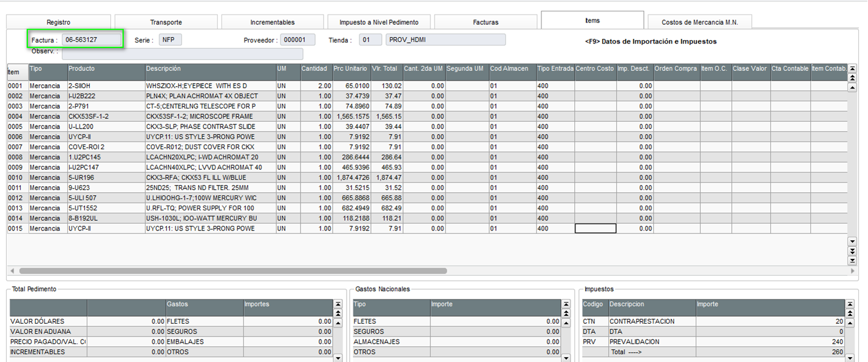
Task: Click the active Centro Costo cell in row 0015
Action: tap(595, 229)
